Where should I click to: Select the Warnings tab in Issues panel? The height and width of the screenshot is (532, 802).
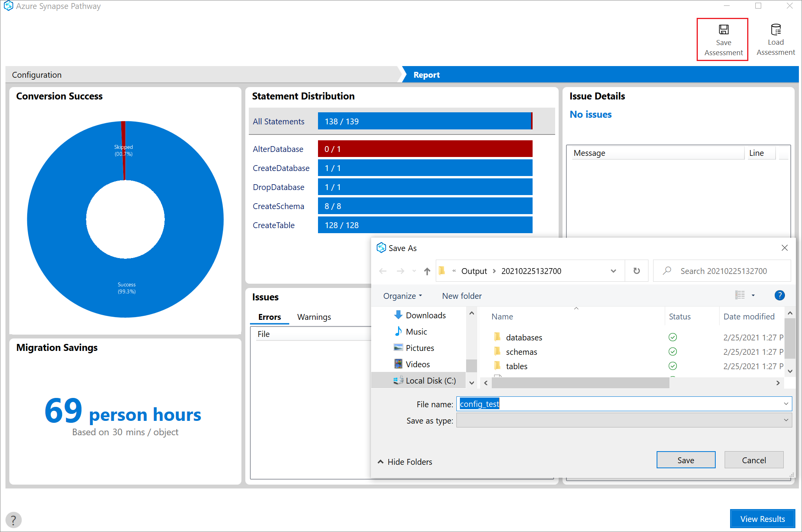pos(314,316)
